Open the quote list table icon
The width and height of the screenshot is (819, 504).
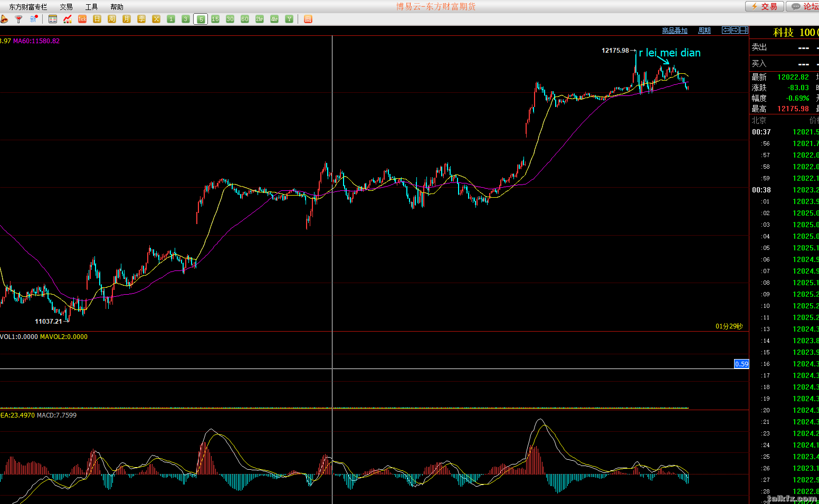53,19
